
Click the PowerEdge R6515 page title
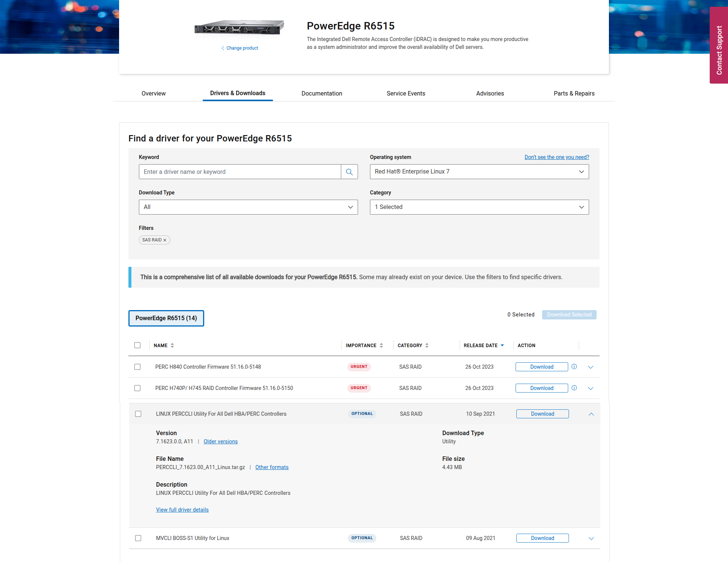point(351,26)
